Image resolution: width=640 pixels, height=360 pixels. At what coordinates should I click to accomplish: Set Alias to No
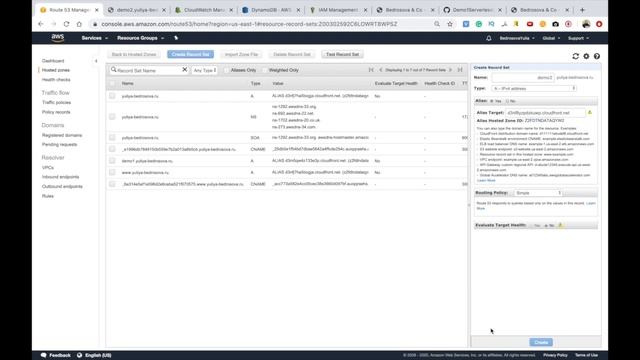click(x=507, y=101)
